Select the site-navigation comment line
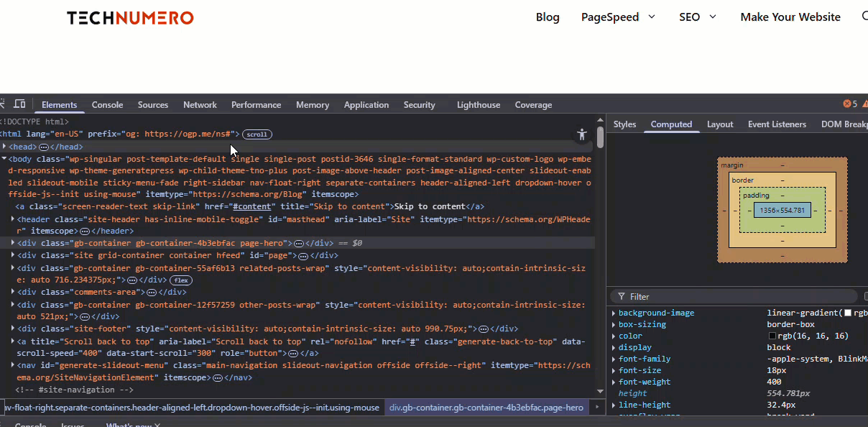This screenshot has height=427, width=868. tap(74, 390)
